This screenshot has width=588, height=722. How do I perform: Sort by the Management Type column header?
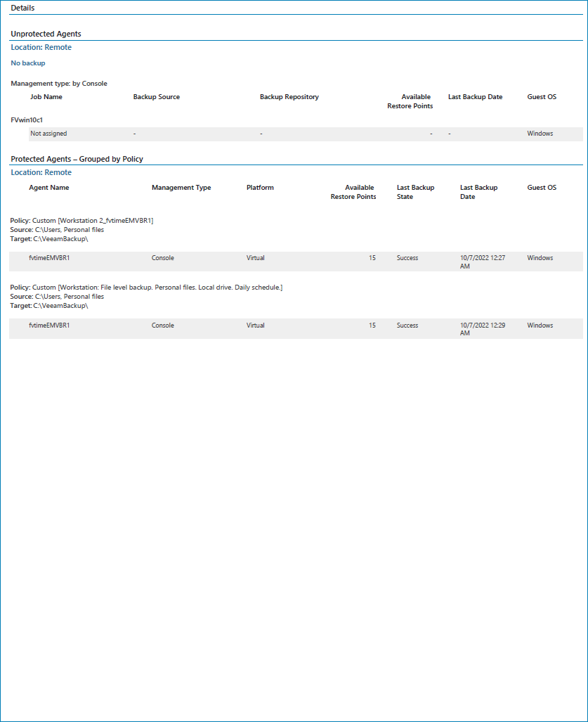pos(181,187)
